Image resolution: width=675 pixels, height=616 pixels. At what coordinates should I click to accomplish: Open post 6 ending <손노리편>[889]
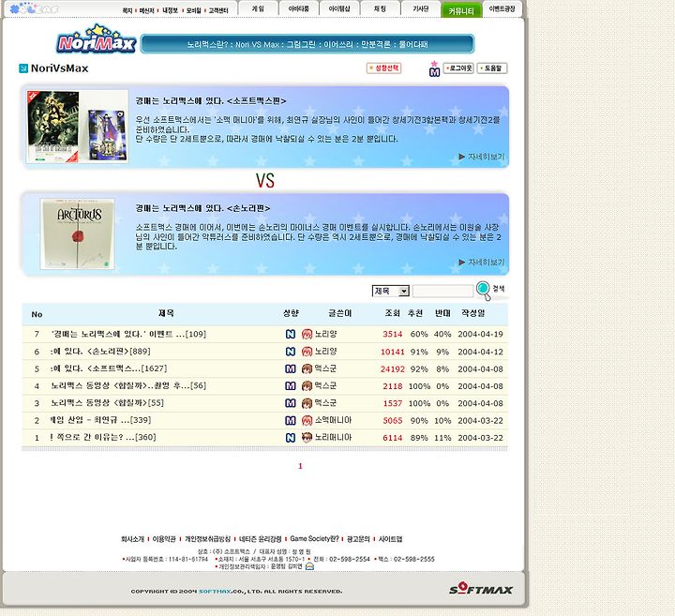pos(100,352)
